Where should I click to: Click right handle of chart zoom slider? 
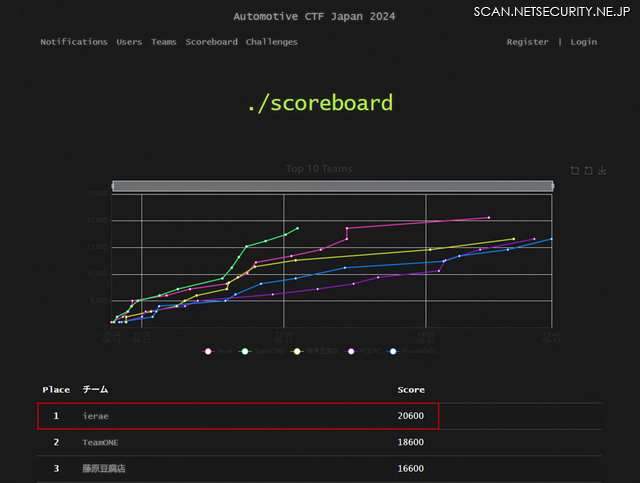click(553, 186)
